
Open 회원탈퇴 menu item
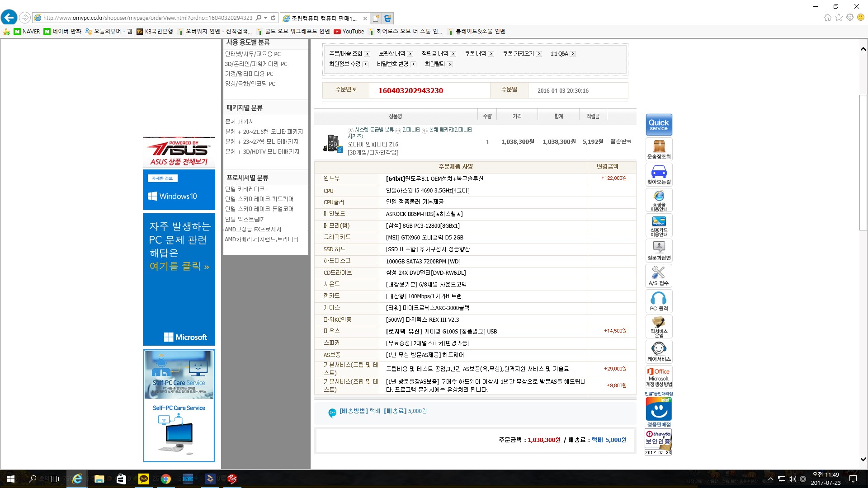coord(439,64)
